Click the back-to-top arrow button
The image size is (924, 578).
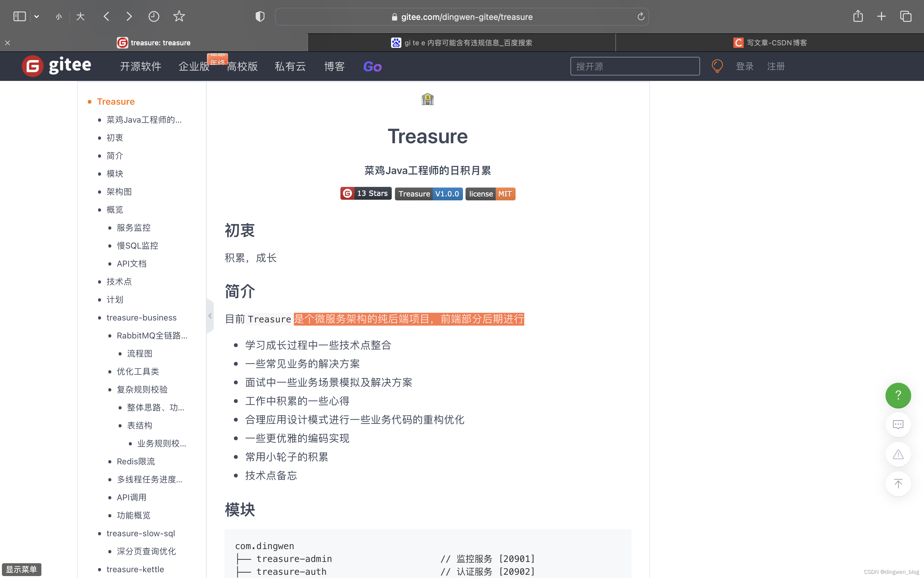tap(898, 484)
